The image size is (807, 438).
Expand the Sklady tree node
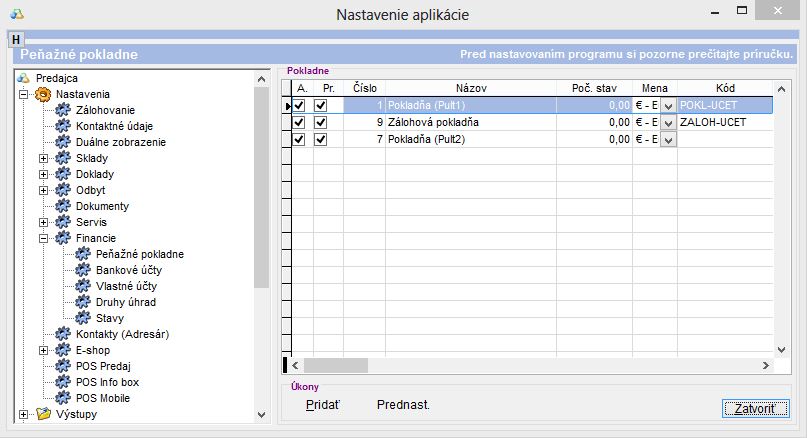(x=43, y=158)
